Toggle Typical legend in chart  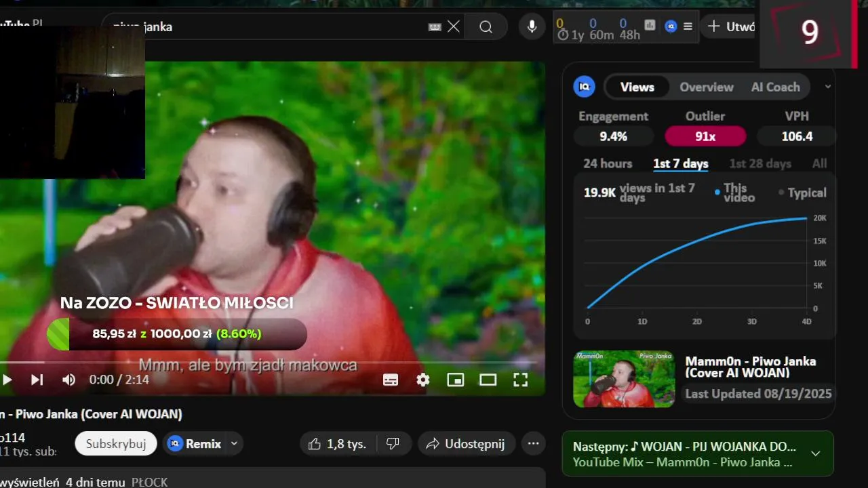803,192
